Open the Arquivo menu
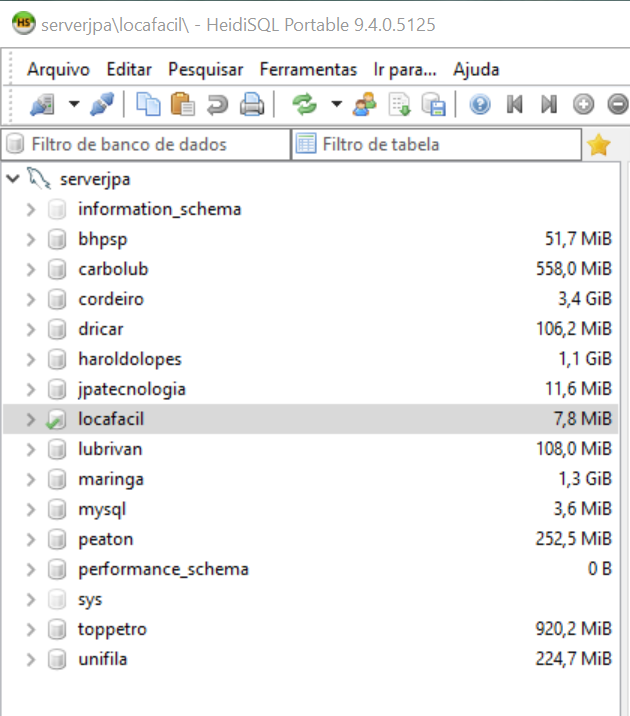Screen dimensions: 630x716 coord(58,69)
